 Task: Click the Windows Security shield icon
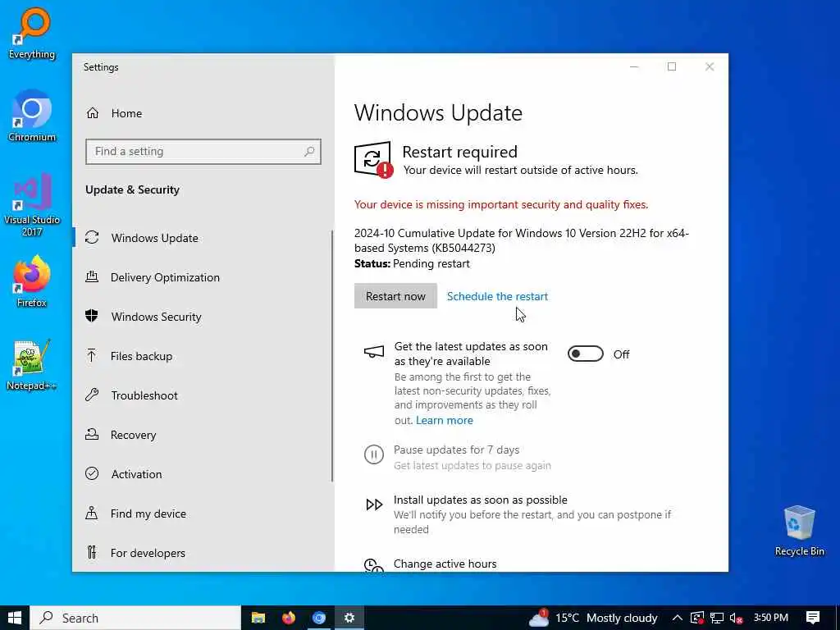tap(92, 316)
